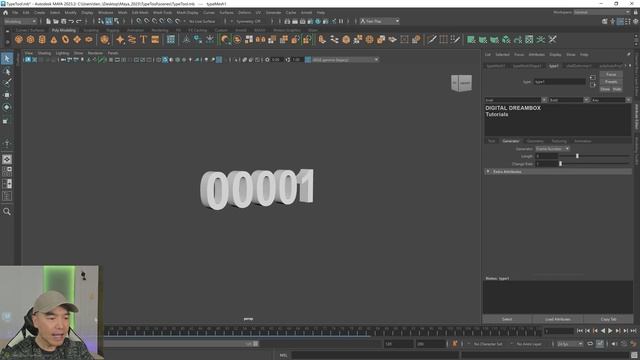Screen dimensions: 640x360
Task: Select the typeMeshShape1 node tab
Action: [x=527, y=66]
